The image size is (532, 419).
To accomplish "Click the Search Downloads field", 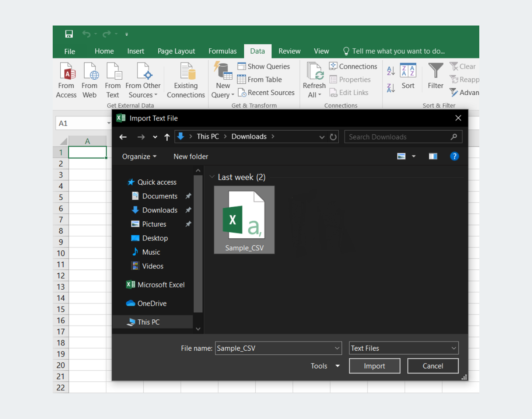I will click(403, 137).
